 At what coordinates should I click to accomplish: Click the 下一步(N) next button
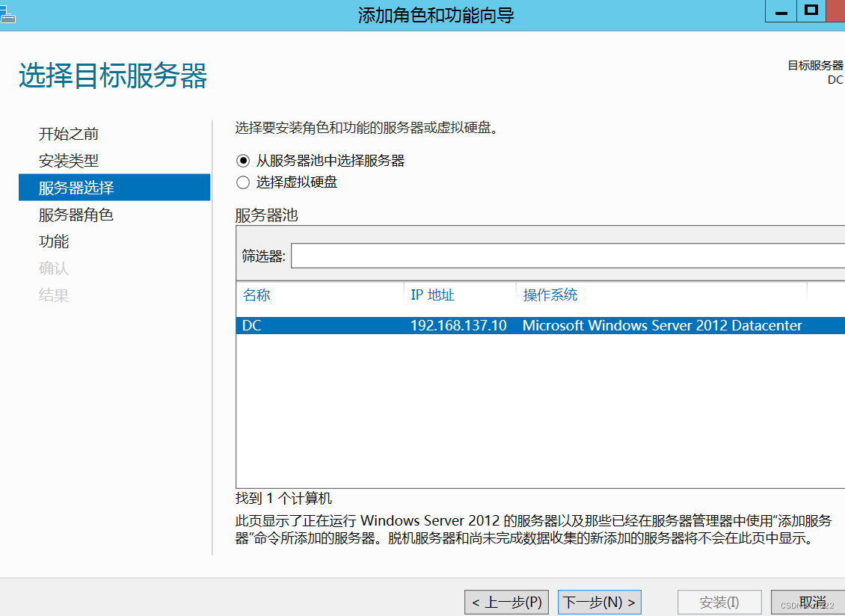click(599, 602)
